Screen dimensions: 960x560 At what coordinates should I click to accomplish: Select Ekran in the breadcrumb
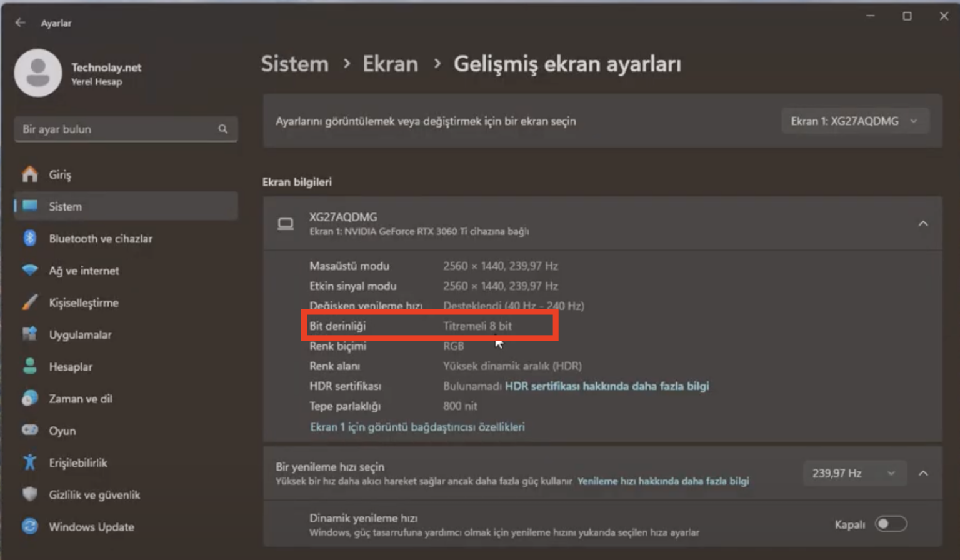pyautogui.click(x=390, y=63)
